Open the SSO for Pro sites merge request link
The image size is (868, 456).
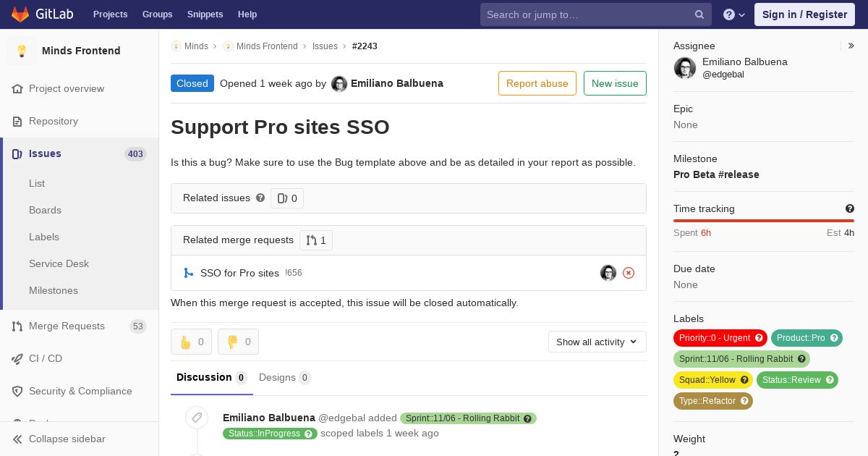(239, 273)
